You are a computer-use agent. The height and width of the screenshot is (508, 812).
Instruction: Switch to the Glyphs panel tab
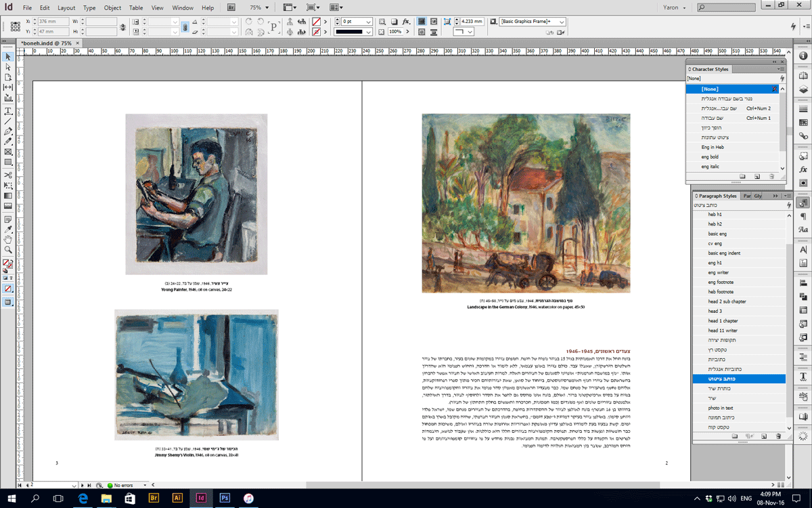(758, 196)
